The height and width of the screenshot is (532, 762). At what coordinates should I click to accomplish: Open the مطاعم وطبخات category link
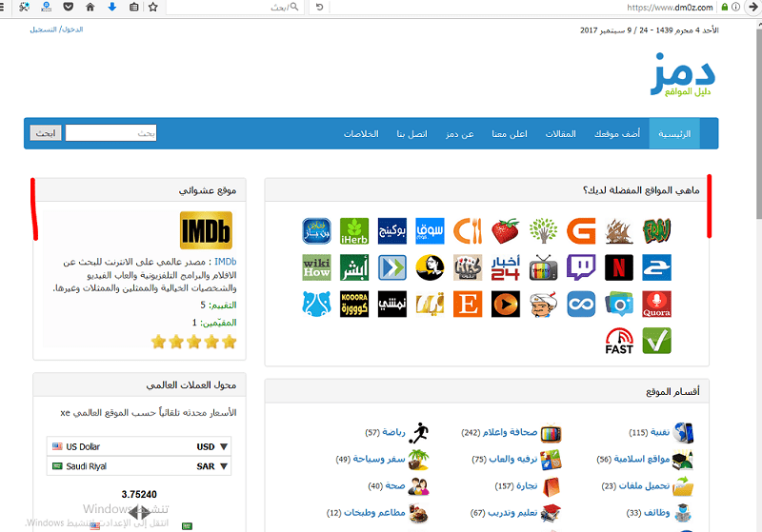point(374,513)
